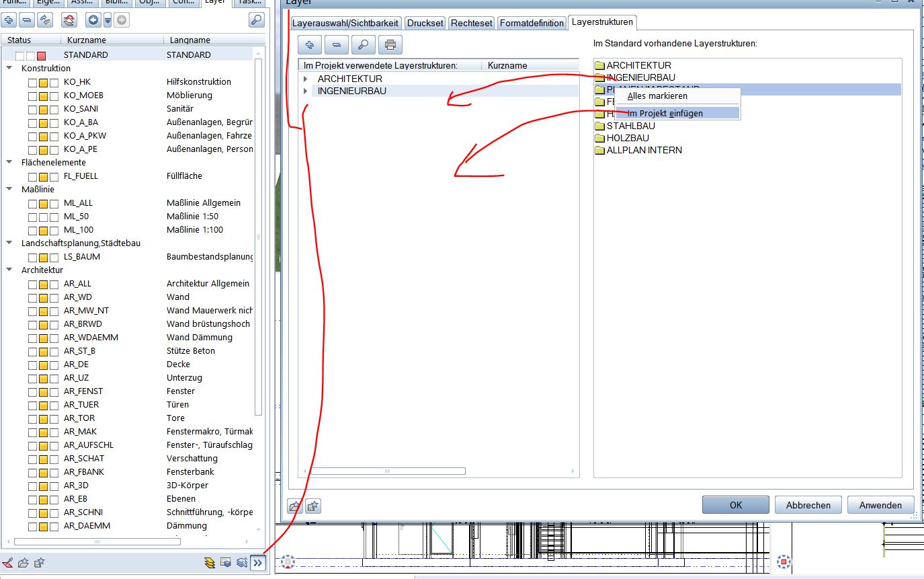Click the double chevron button at palette bottom right
The height and width of the screenshot is (579, 924).
tap(258, 563)
